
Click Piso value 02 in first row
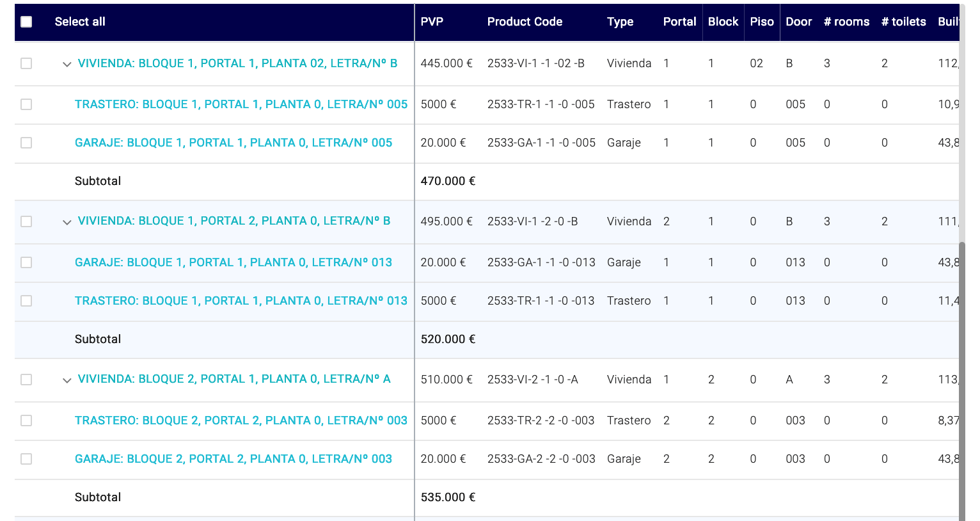point(756,63)
